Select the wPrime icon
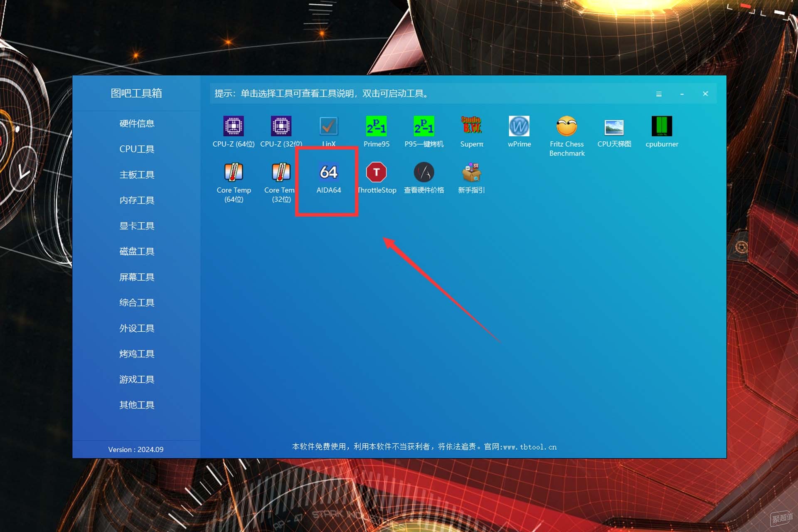 pyautogui.click(x=519, y=126)
